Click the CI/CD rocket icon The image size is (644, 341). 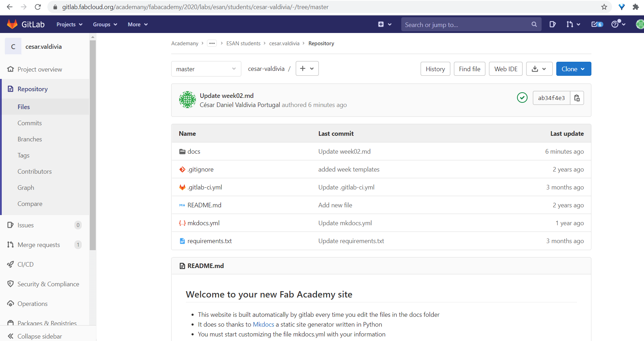11,264
